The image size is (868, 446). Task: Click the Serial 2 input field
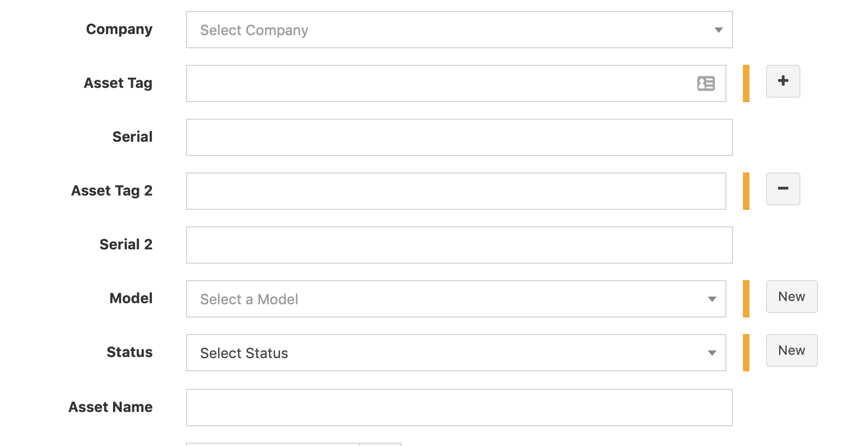459,244
